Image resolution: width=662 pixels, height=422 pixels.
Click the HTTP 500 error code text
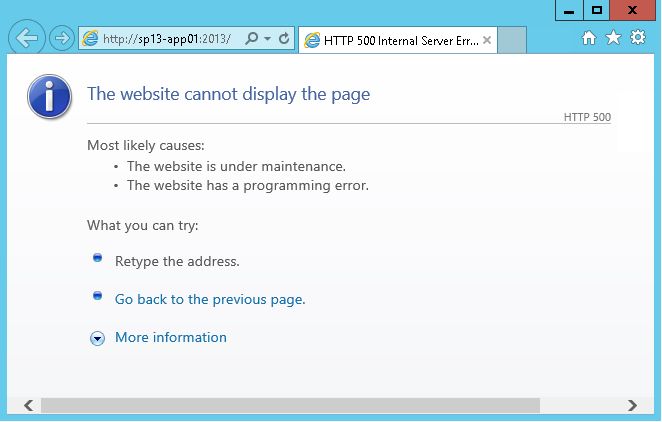587,117
